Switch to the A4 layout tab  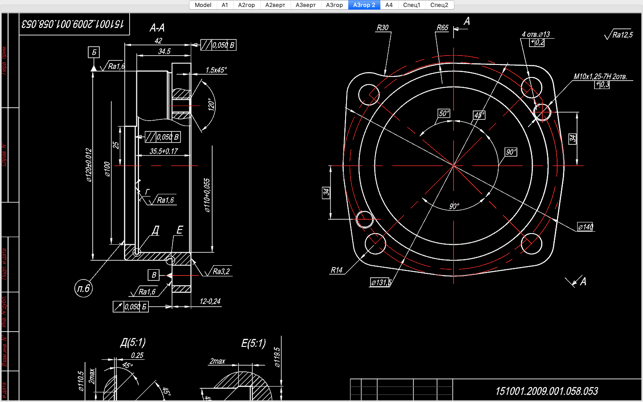389,5
